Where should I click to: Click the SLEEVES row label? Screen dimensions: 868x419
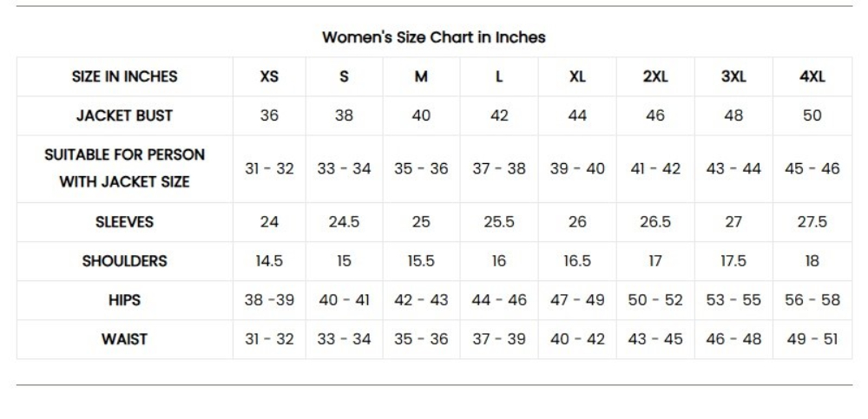tap(124, 222)
